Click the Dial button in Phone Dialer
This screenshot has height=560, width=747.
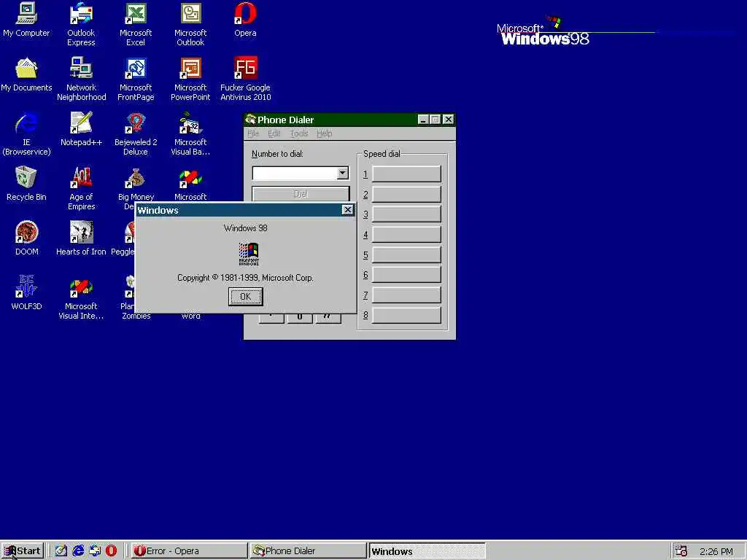coord(301,194)
